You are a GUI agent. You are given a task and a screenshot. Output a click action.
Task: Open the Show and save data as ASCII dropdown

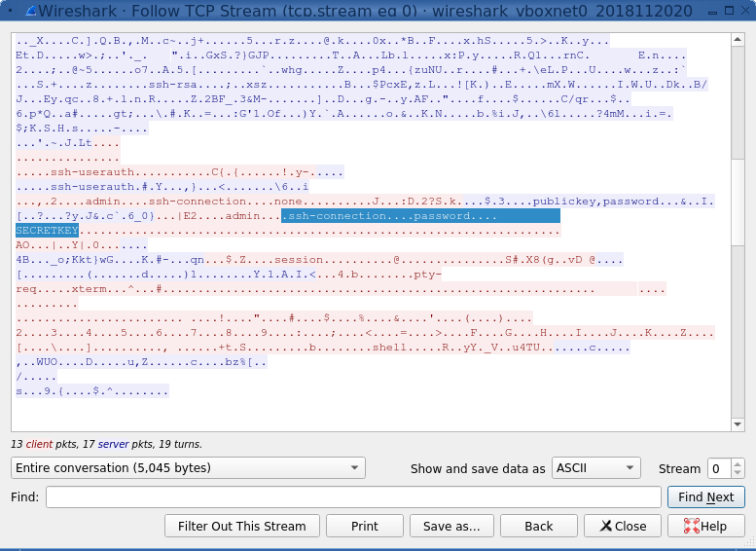tap(595, 468)
